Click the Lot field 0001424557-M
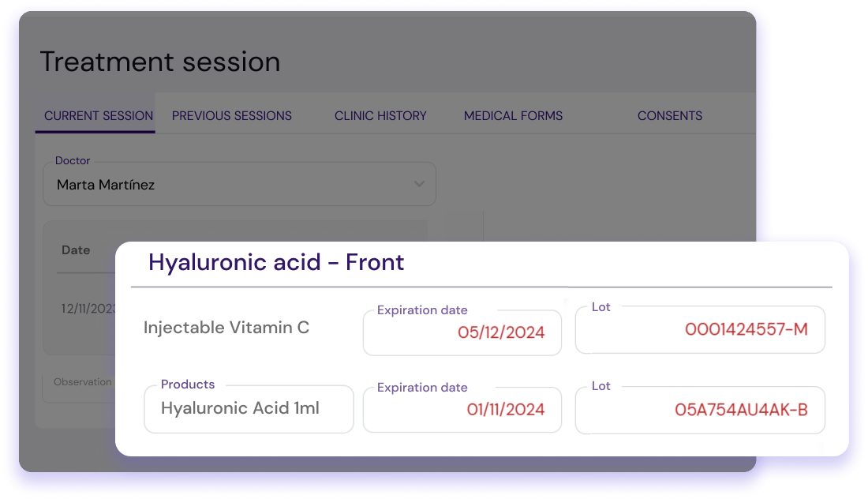The height and width of the screenshot is (499, 868). pos(700,330)
